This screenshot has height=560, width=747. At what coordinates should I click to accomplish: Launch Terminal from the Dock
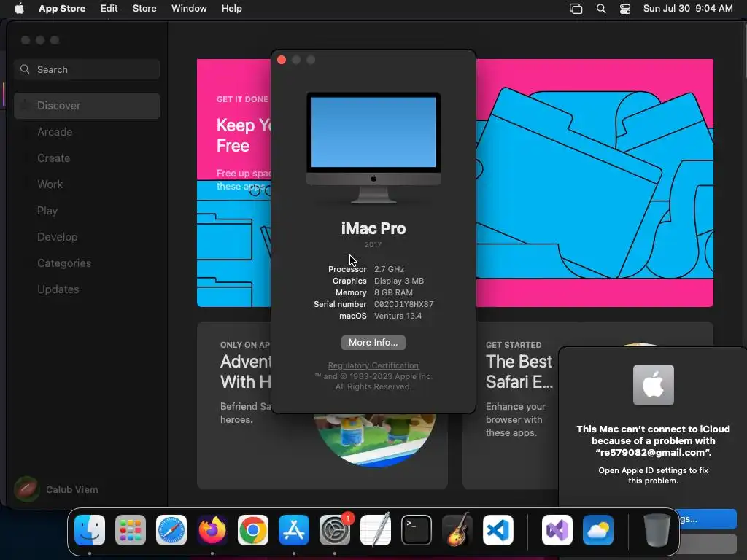[x=417, y=530]
